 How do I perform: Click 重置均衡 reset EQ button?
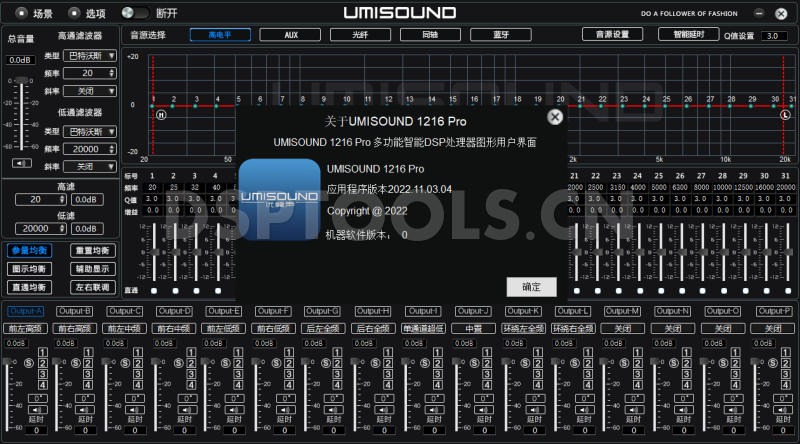click(92, 251)
